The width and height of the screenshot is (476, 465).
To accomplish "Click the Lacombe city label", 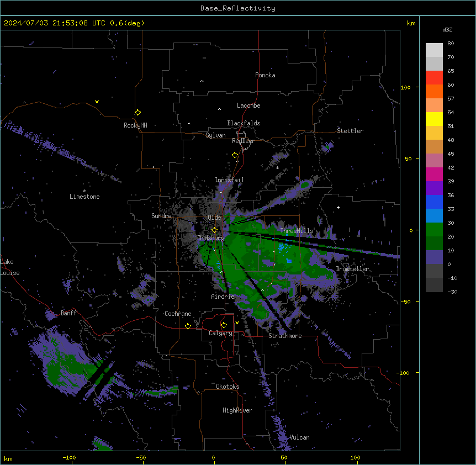I will click(x=248, y=105).
